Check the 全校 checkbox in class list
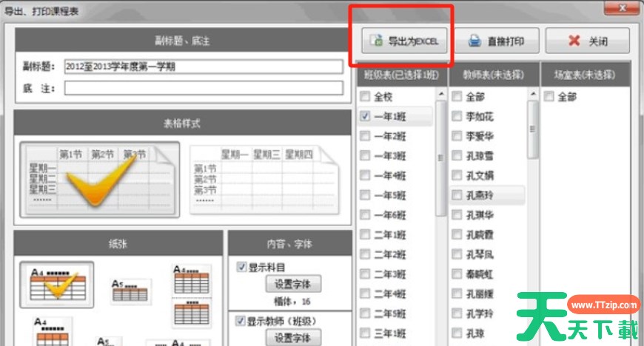644x346 pixels. click(x=365, y=96)
